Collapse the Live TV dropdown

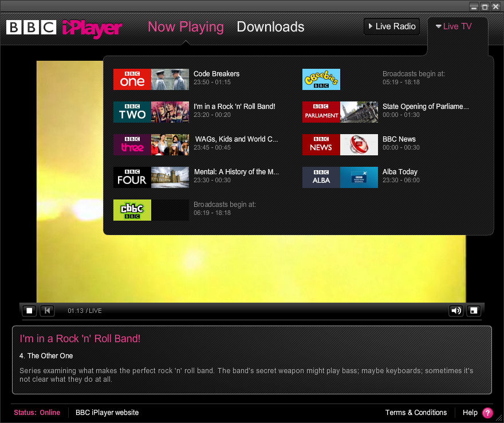tap(453, 26)
